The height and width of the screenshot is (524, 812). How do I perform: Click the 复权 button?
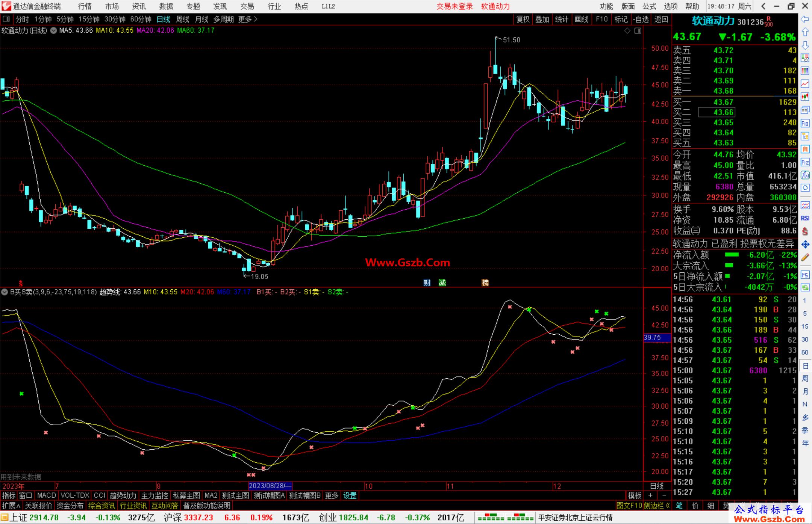tap(523, 19)
